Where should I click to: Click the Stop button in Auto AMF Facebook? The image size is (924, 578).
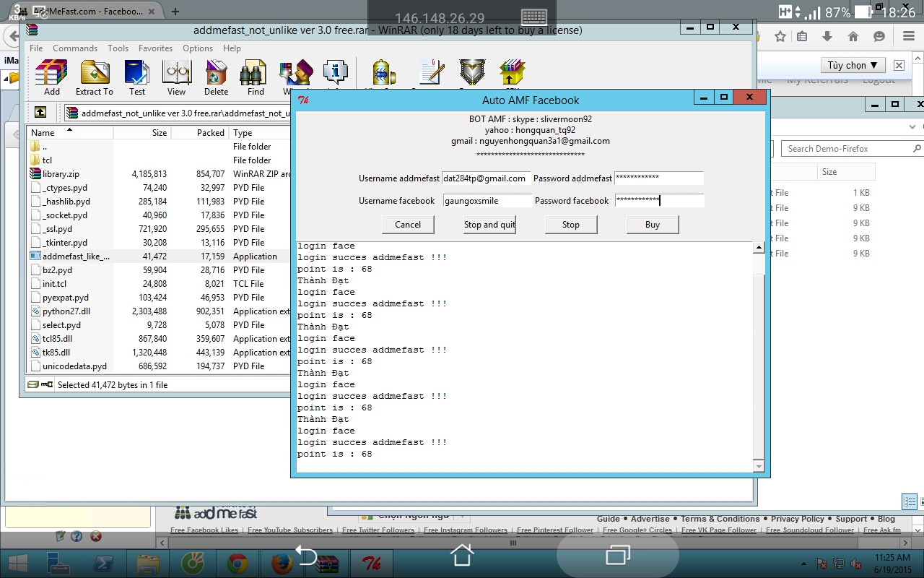click(570, 224)
